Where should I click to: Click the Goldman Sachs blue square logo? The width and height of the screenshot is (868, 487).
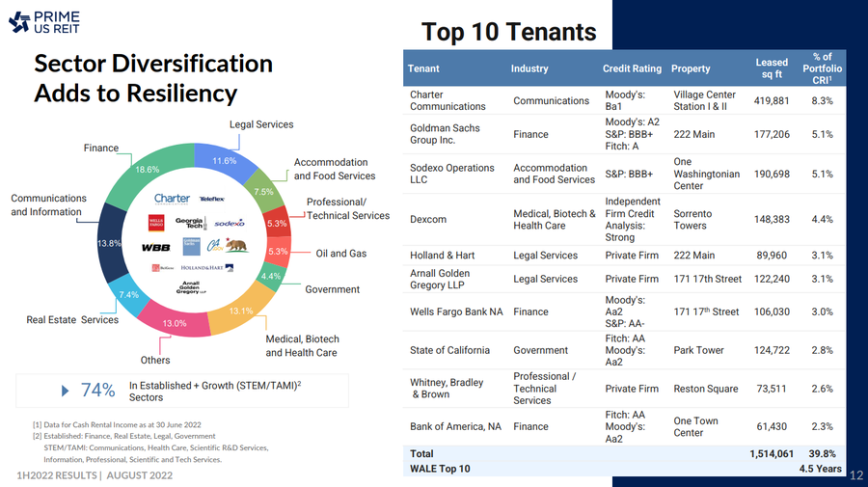coord(192,246)
